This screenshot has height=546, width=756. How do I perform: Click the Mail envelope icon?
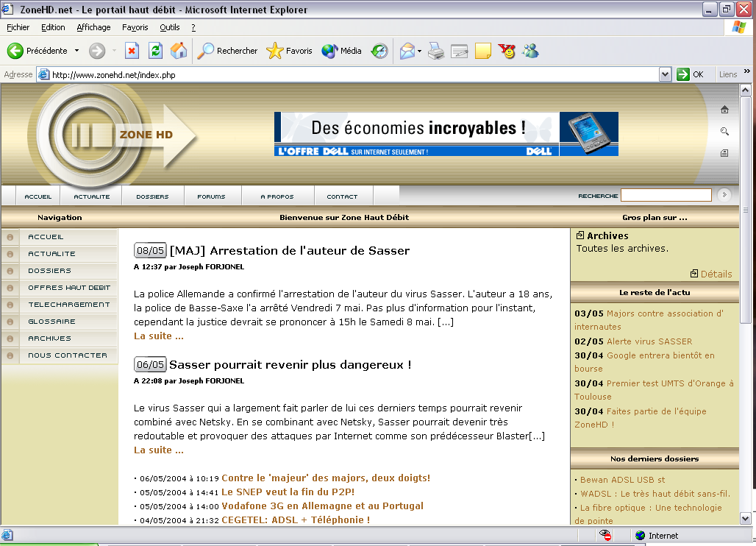407,51
